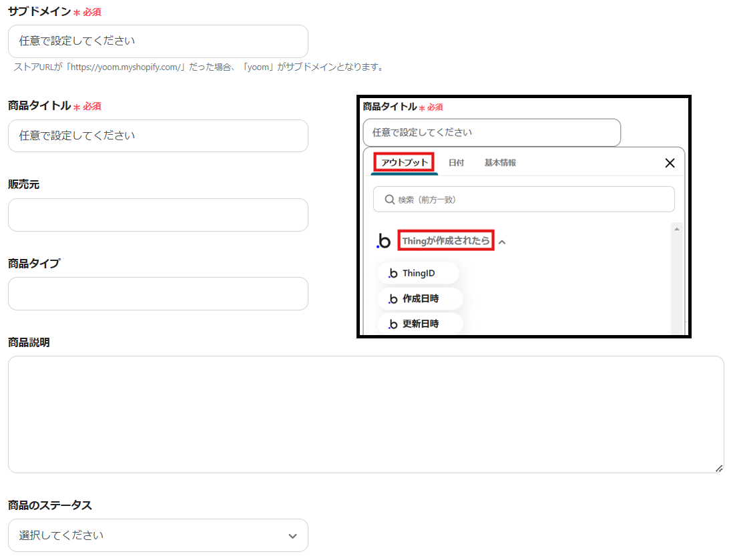Select the ThingID output chip
The height and width of the screenshot is (560, 733).
click(418, 273)
